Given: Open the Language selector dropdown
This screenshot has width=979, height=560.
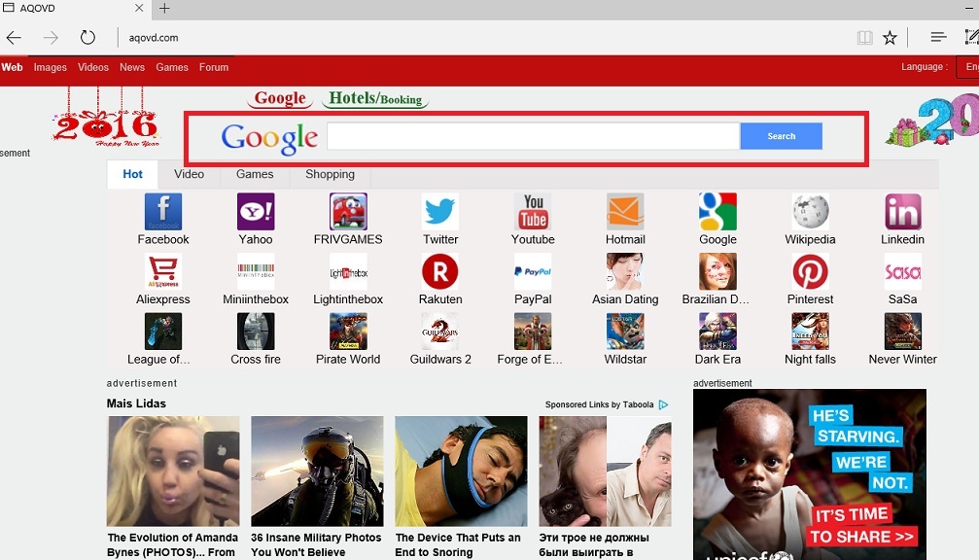Looking at the screenshot, I should point(966,67).
